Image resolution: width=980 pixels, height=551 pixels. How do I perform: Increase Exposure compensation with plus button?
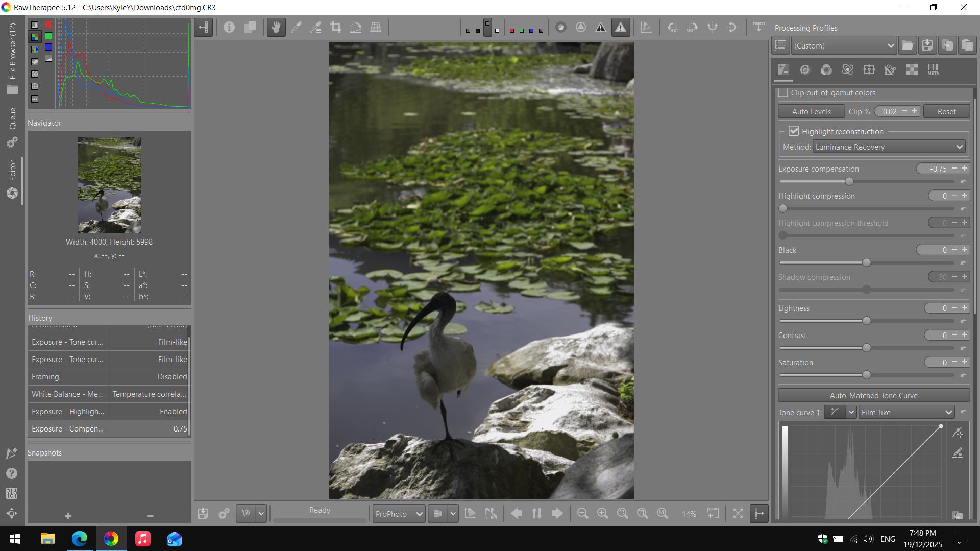[965, 168]
